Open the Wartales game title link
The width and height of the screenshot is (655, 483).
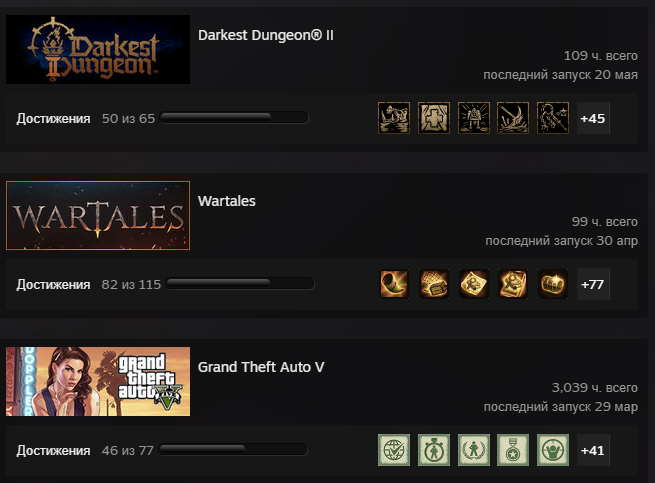(x=226, y=201)
